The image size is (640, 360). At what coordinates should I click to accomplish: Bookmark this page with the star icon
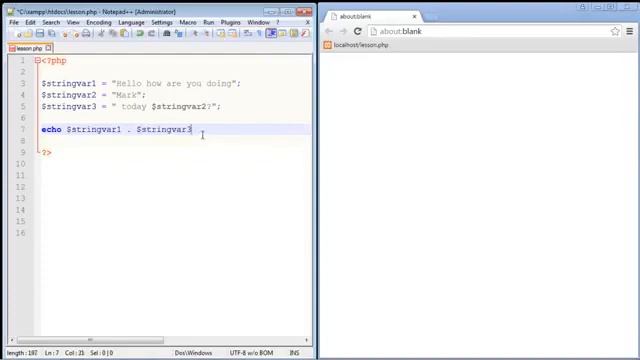point(615,31)
